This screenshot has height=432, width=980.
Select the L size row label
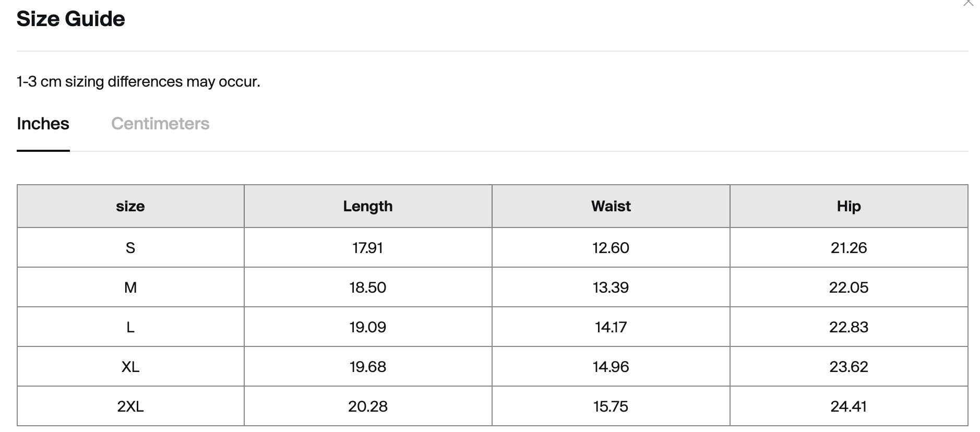[130, 327]
